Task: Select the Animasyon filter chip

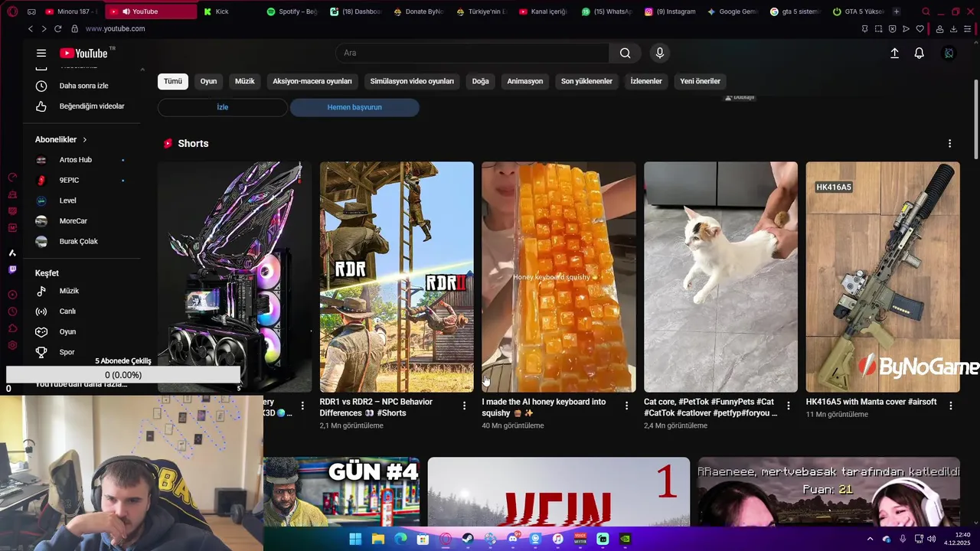Action: [x=525, y=81]
